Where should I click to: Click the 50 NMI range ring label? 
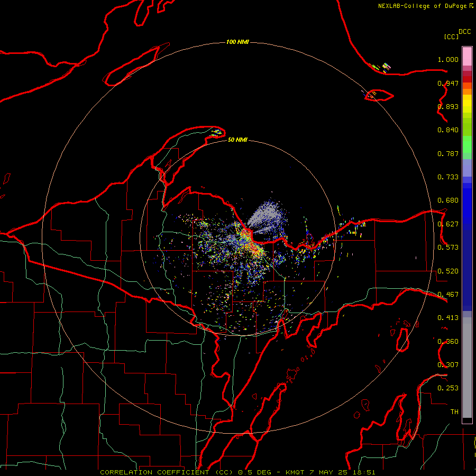tap(237, 140)
